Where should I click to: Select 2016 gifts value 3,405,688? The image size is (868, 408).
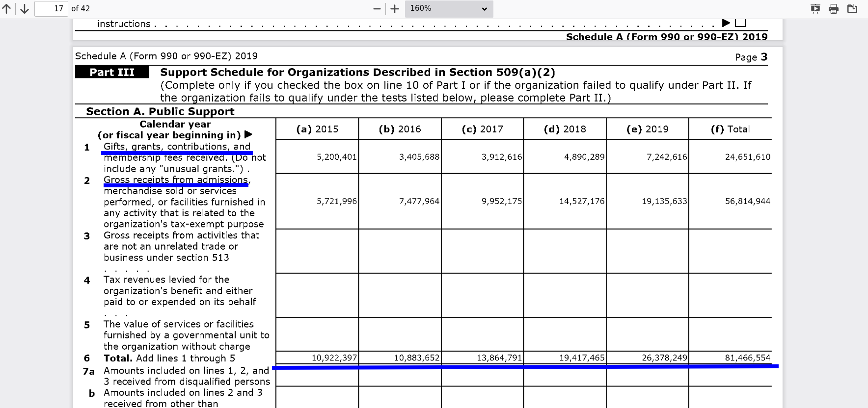(419, 157)
